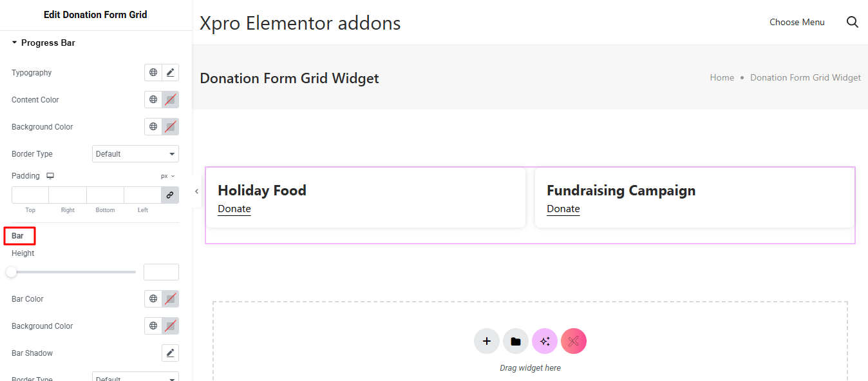The image size is (868, 381).
Task: Open the Bar Shadow edit pencil
Action: (170, 353)
